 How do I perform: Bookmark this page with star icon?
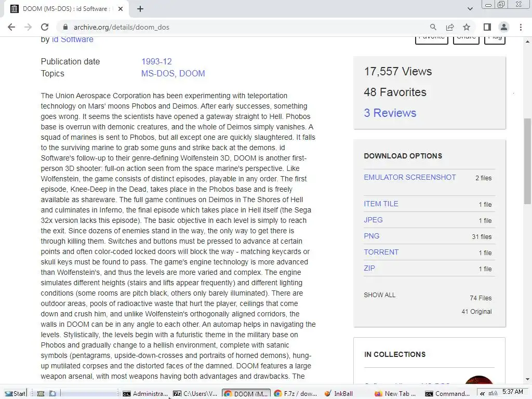pyautogui.click(x=467, y=27)
